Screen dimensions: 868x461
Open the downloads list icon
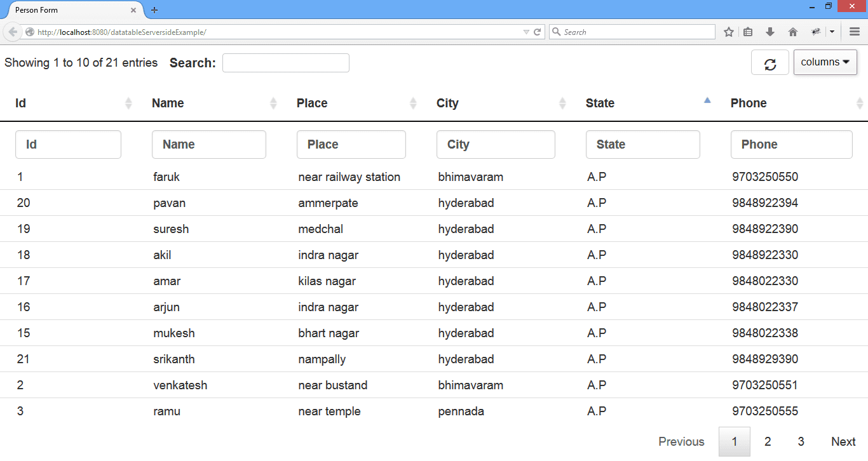coord(770,31)
